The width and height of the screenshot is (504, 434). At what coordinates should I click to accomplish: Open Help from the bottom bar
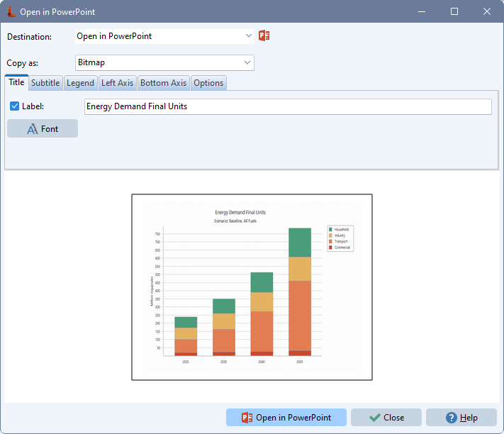(x=461, y=418)
